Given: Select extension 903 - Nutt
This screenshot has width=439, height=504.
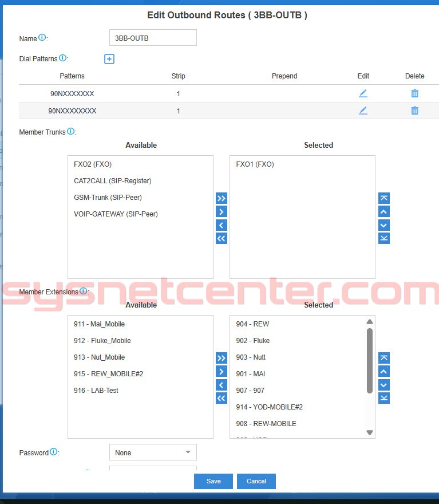Looking at the screenshot, I should coord(251,357).
